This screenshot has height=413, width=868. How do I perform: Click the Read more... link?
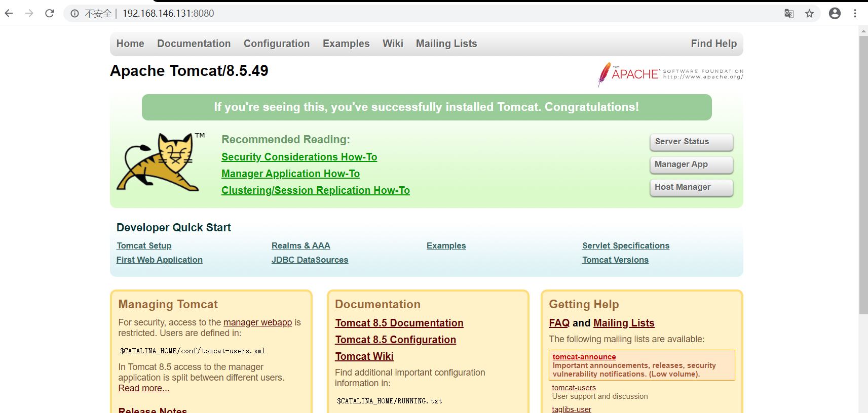[x=143, y=388]
